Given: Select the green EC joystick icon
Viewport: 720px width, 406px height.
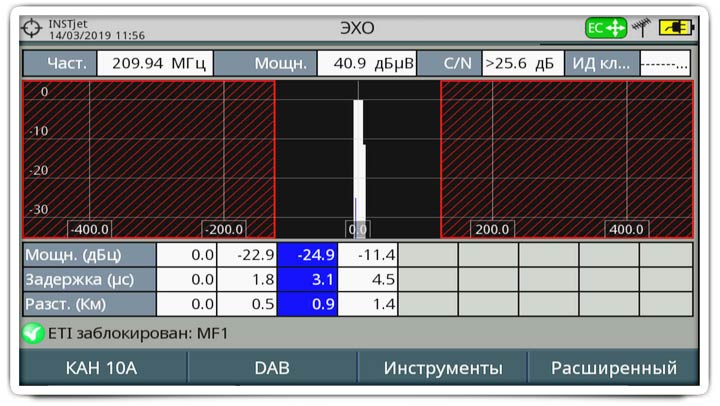Looking at the screenshot, I should click(606, 28).
